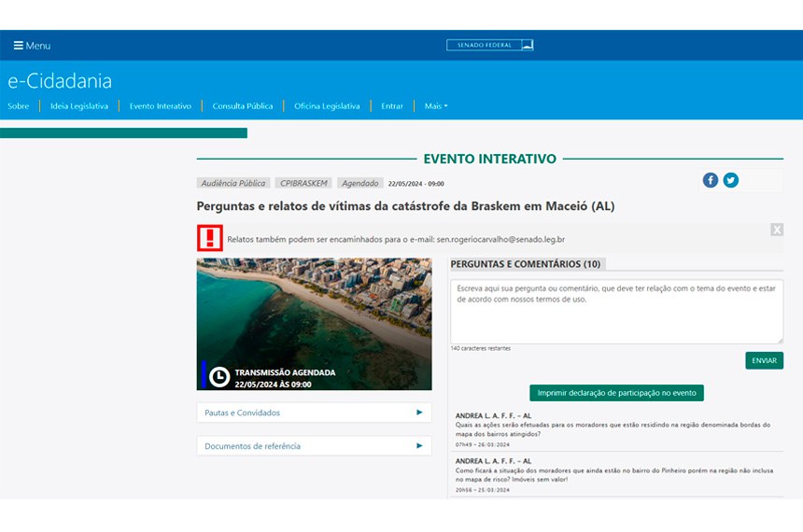Viewport: 803px width, 532px height.
Task: Click the red exclamation alert icon
Action: click(x=210, y=239)
